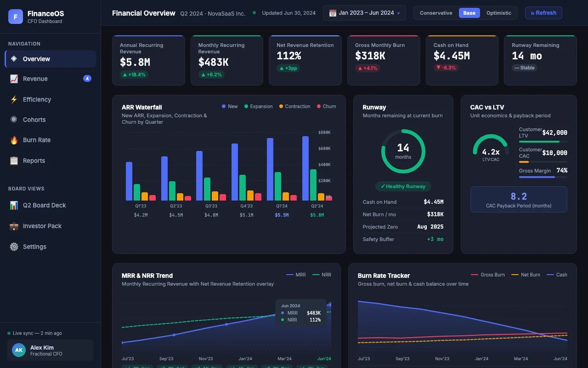The height and width of the screenshot is (368, 588).
Task: Click the Jun 2024 MRR tooltip on the chart
Action: pos(300,313)
